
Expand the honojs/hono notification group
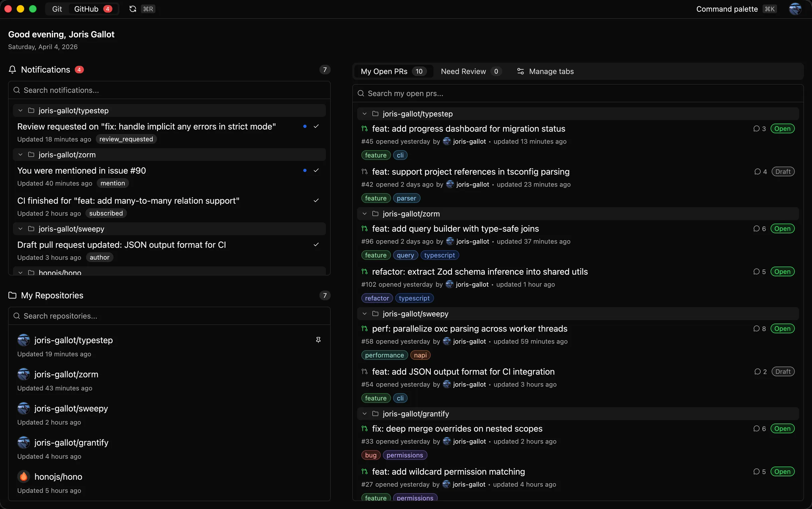[20, 273]
